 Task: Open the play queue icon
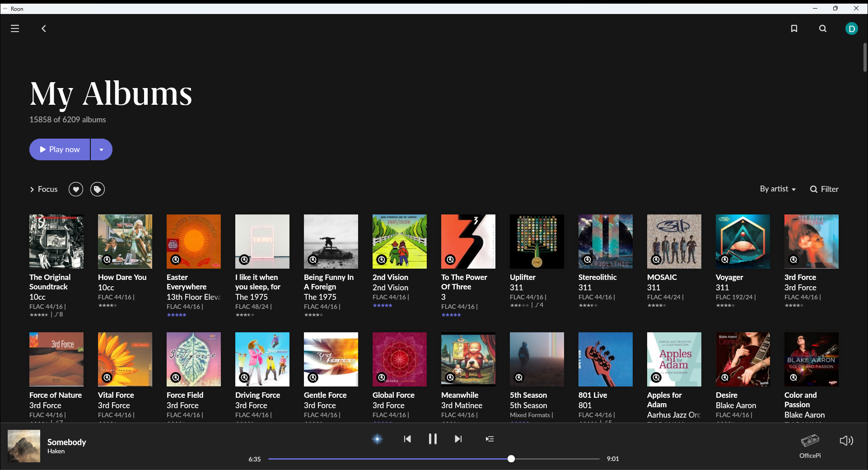(x=490, y=439)
